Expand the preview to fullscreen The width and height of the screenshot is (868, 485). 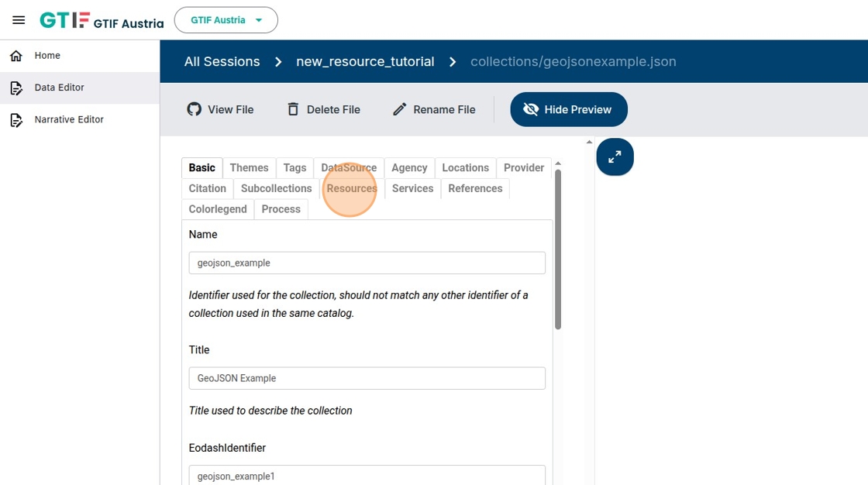(615, 157)
